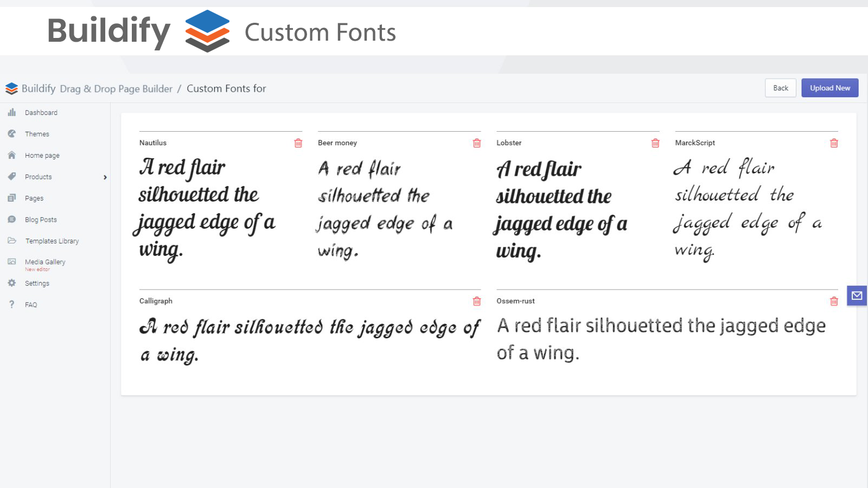Viewport: 868px width, 488px height.
Task: Click the MarckScript font label
Action: 695,143
